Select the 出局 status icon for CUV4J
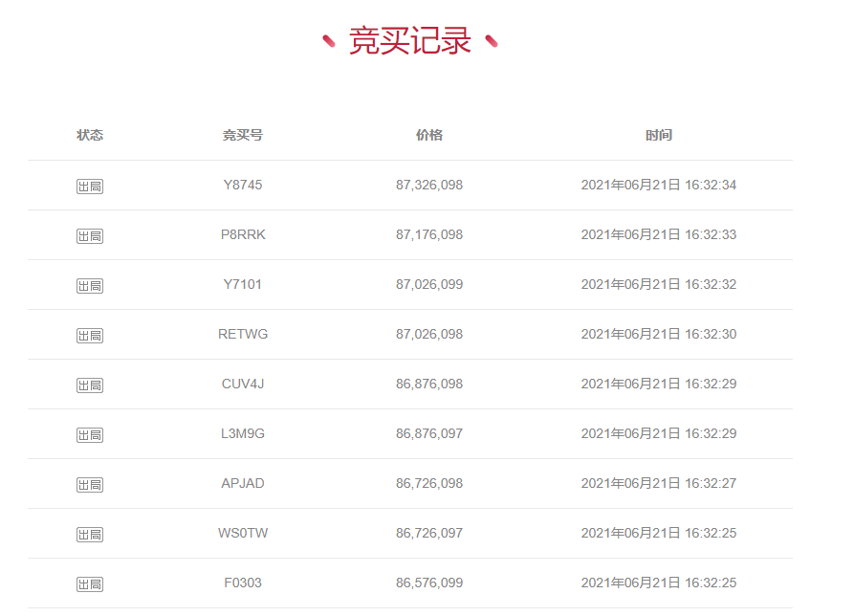Viewport: 854px width, 616px height. tap(90, 385)
